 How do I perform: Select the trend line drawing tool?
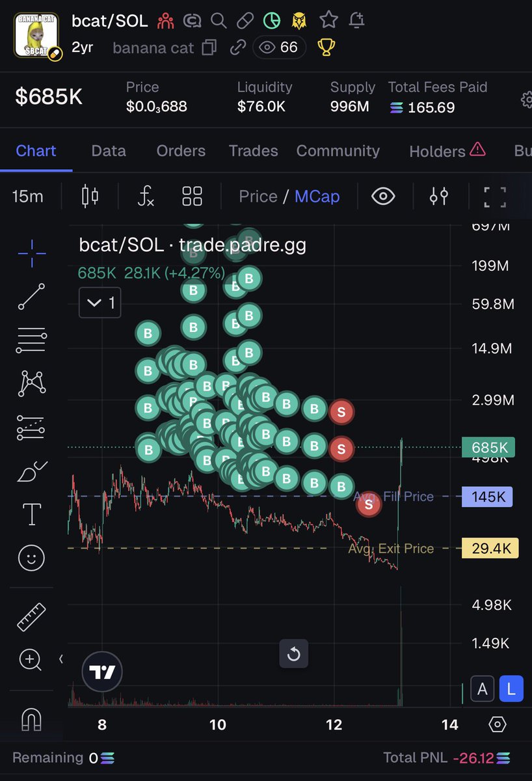[31, 296]
